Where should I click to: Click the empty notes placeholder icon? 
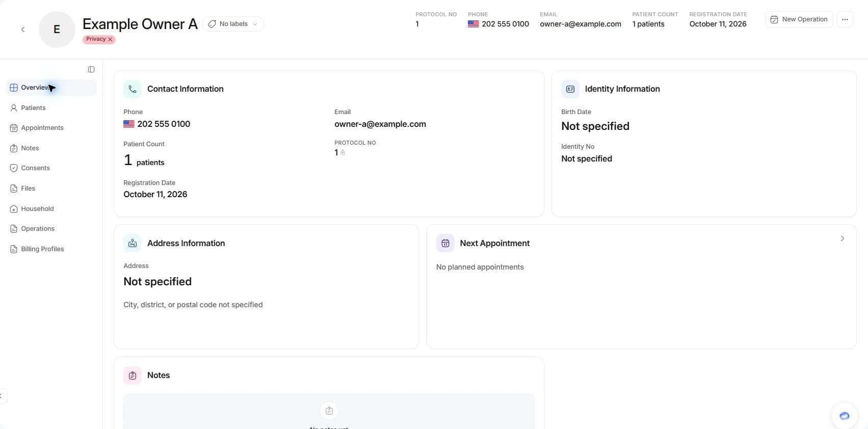click(x=329, y=411)
